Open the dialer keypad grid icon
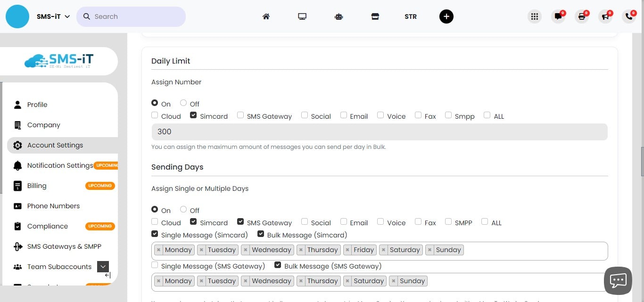 tap(535, 16)
